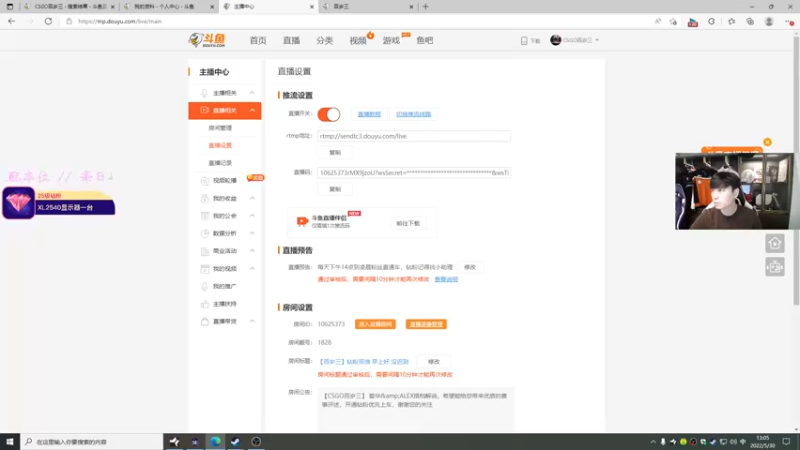Go to 首页 in top navigation

tap(258, 40)
